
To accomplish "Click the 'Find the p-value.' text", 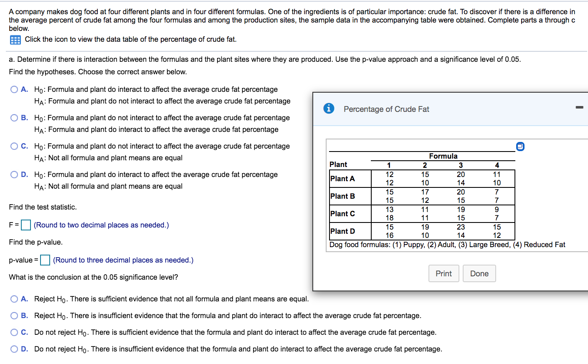I will (x=36, y=242).
